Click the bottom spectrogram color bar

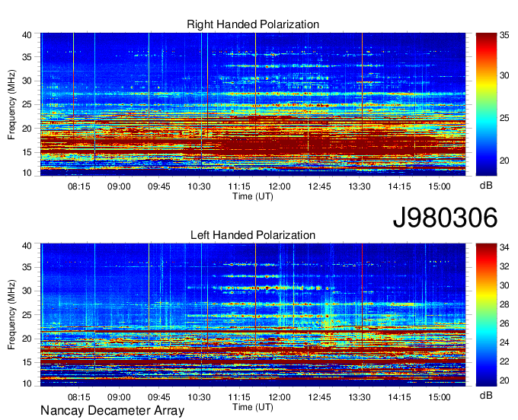coord(486,315)
